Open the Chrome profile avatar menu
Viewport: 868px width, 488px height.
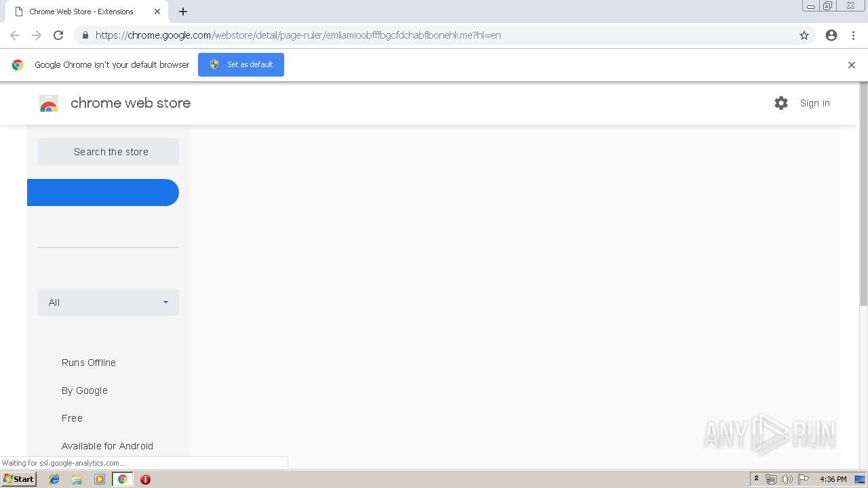click(x=831, y=35)
